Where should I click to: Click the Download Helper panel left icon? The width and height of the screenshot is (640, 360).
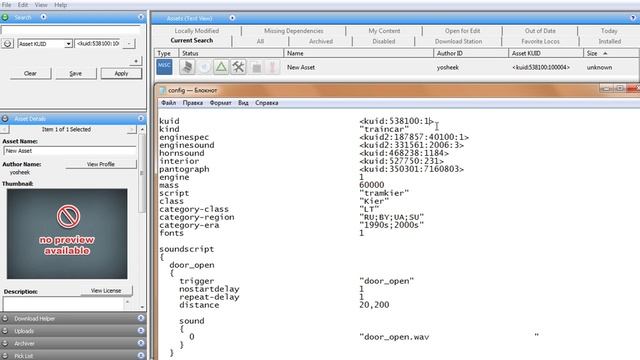(5, 318)
